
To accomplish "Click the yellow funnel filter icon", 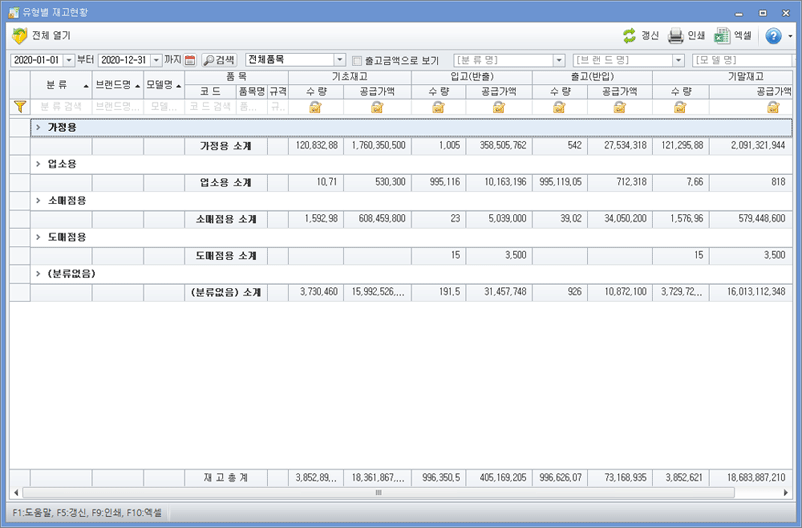I will [19, 106].
